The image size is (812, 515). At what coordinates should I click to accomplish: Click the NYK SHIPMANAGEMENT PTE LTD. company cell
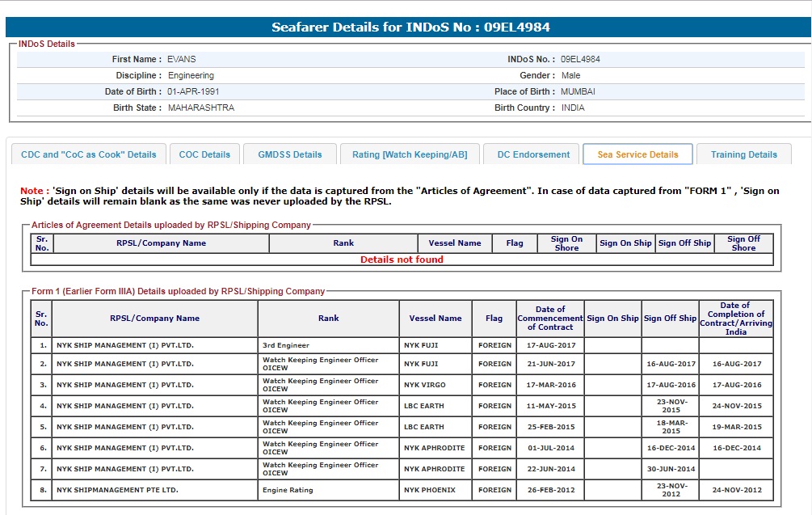pos(117,490)
